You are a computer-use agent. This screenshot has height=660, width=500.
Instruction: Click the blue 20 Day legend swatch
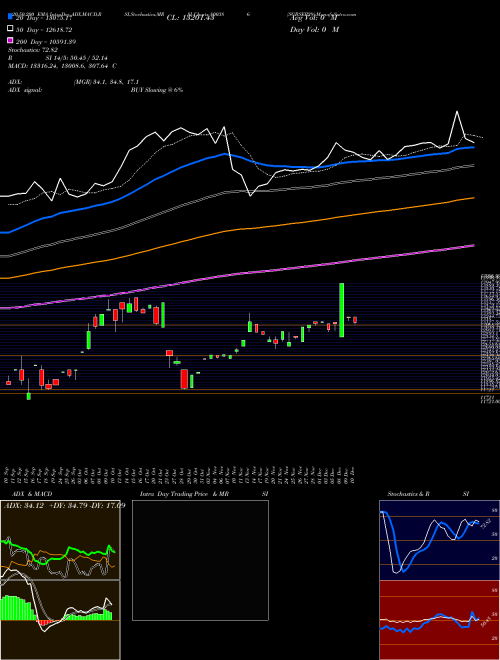[x=10, y=17]
